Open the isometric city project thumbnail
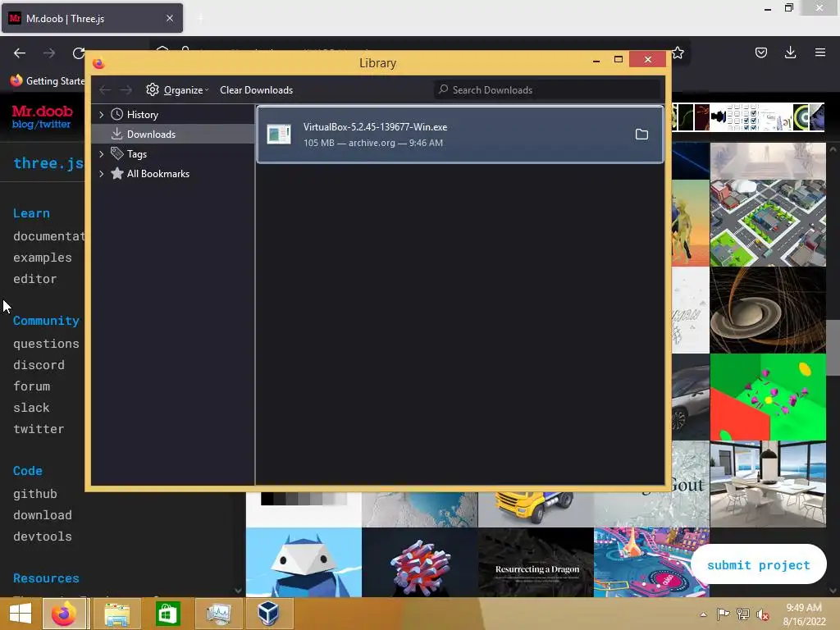Viewport: 840px width, 630px height. coord(768,223)
